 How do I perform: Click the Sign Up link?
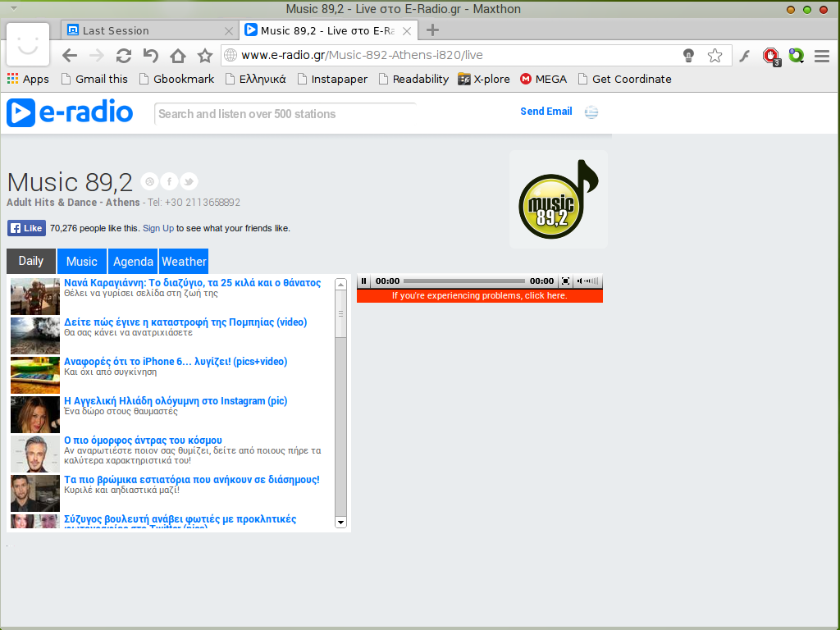click(158, 228)
